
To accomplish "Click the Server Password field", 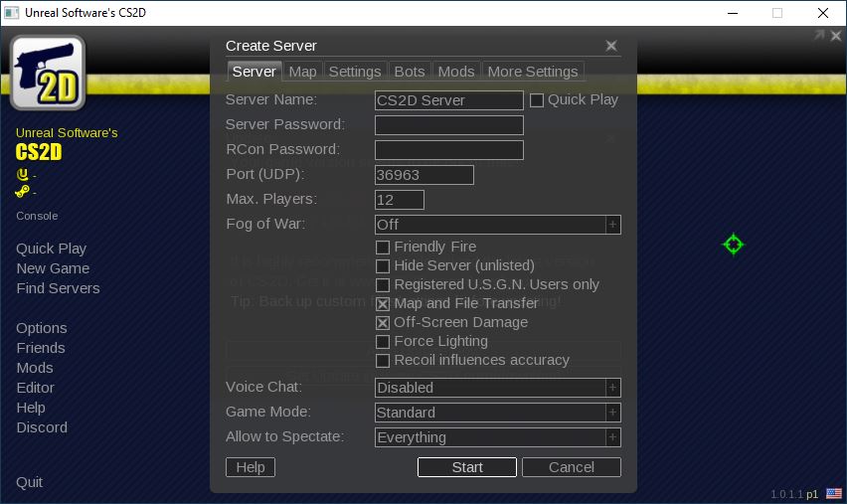I will (x=449, y=125).
